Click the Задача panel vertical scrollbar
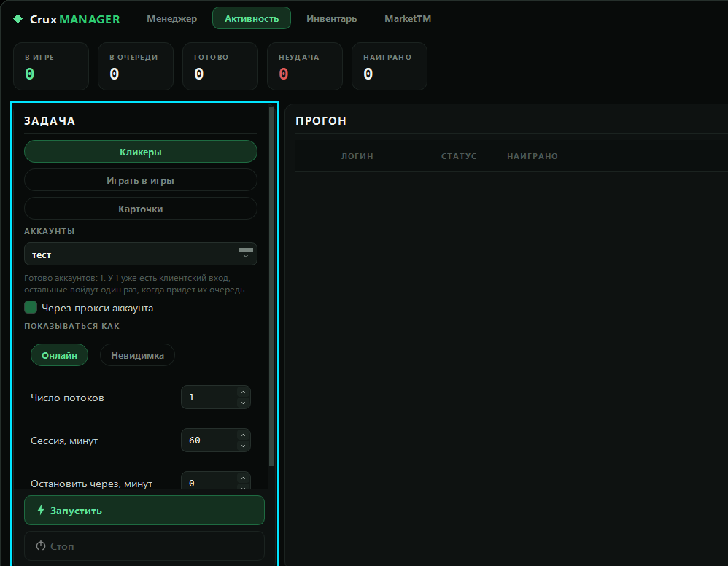This screenshot has width=728, height=566. coord(271,287)
